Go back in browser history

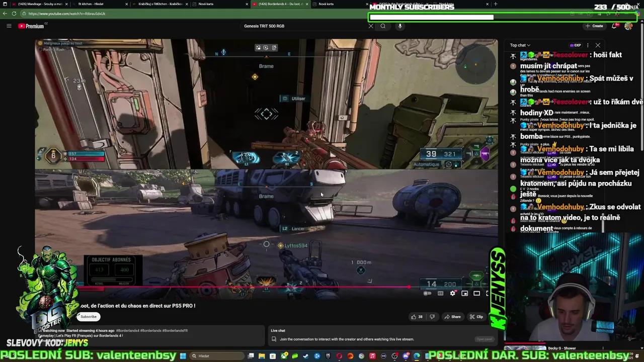coord(5,14)
